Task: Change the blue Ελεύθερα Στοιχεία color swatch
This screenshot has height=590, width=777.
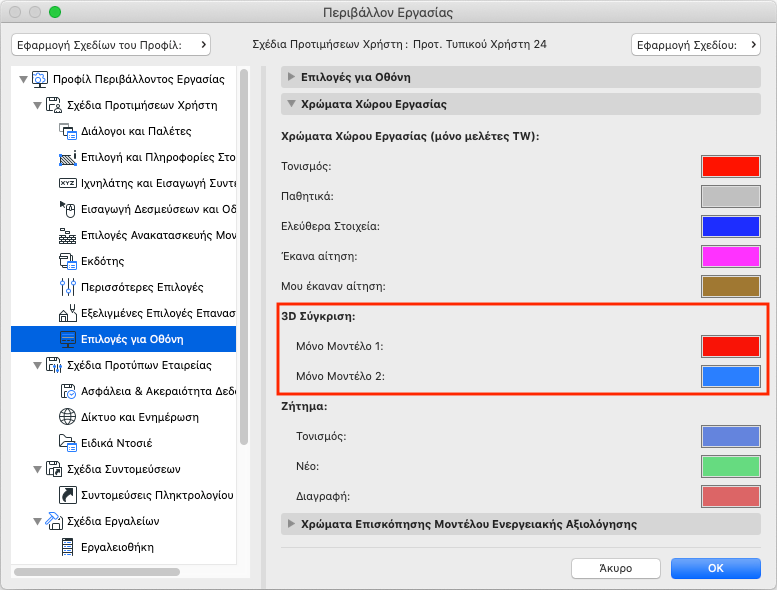Action: click(x=730, y=226)
